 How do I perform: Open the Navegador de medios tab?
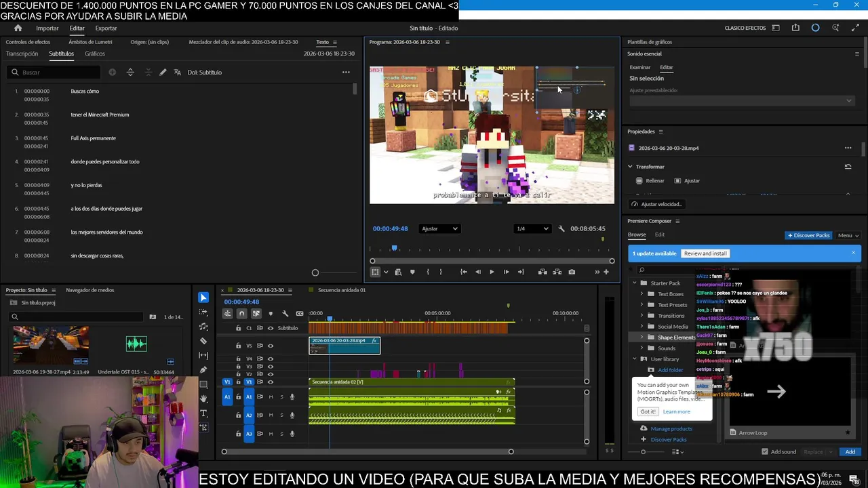[x=90, y=290]
